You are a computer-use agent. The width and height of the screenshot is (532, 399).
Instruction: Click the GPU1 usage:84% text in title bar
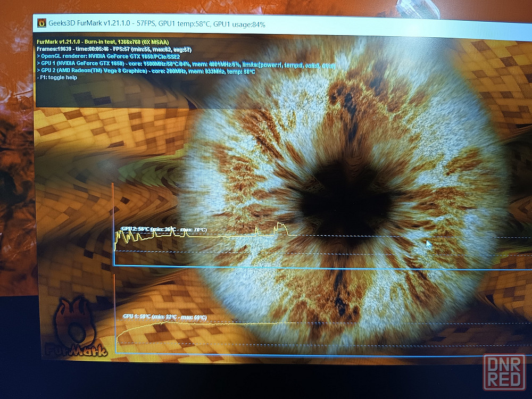click(239, 24)
